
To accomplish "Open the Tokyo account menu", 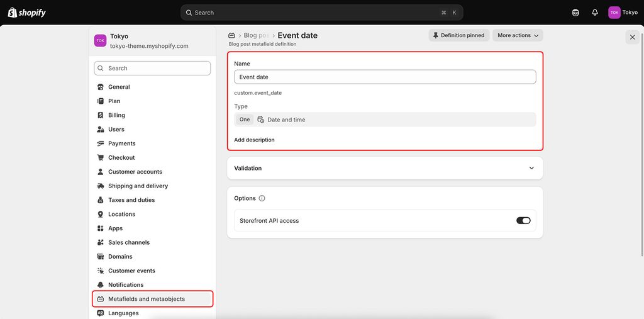I will 623,13.
